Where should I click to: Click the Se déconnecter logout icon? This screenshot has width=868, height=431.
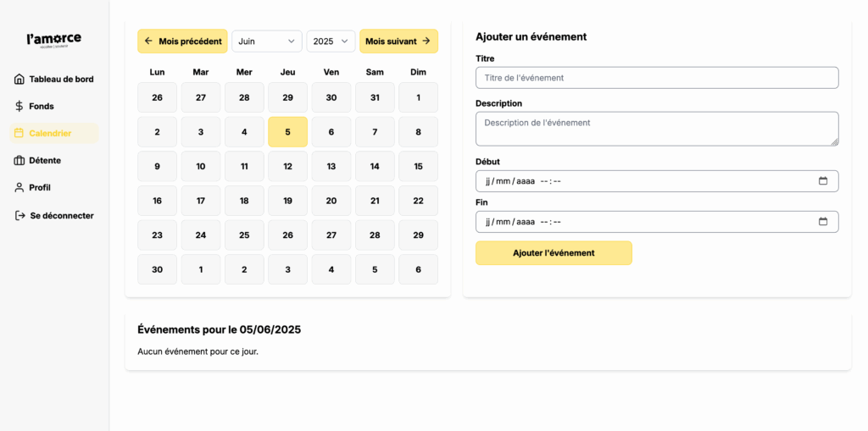pos(19,215)
